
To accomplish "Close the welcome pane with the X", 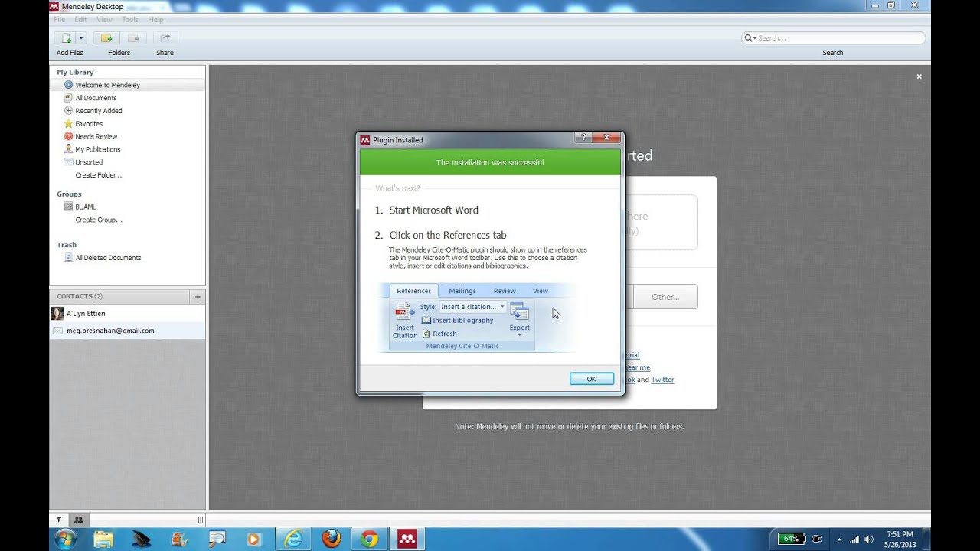I will click(x=919, y=77).
